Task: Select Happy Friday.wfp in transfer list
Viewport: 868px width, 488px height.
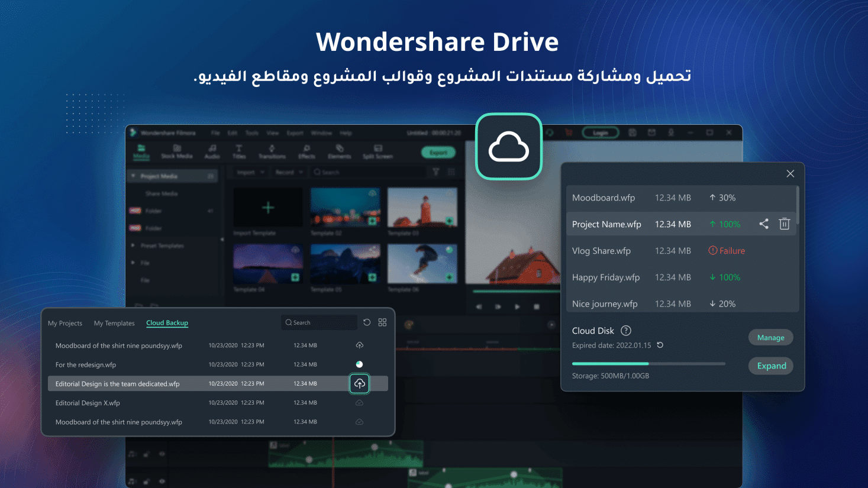Action: click(x=681, y=277)
